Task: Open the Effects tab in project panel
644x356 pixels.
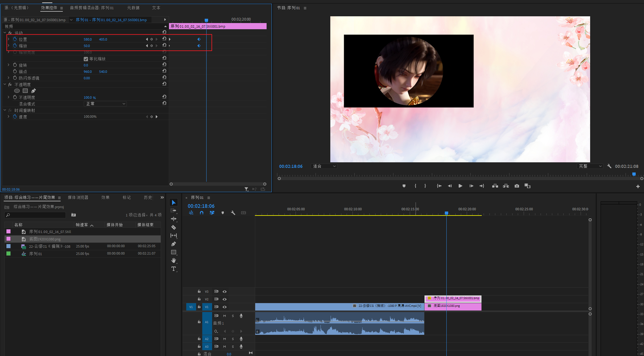Action: 105,197
